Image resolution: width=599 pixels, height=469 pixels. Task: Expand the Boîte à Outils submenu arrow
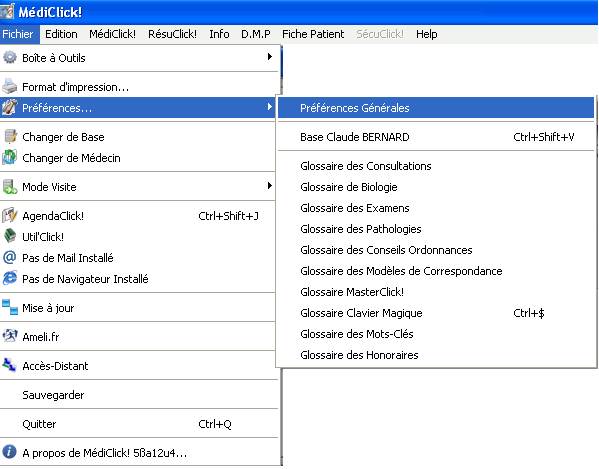270,57
